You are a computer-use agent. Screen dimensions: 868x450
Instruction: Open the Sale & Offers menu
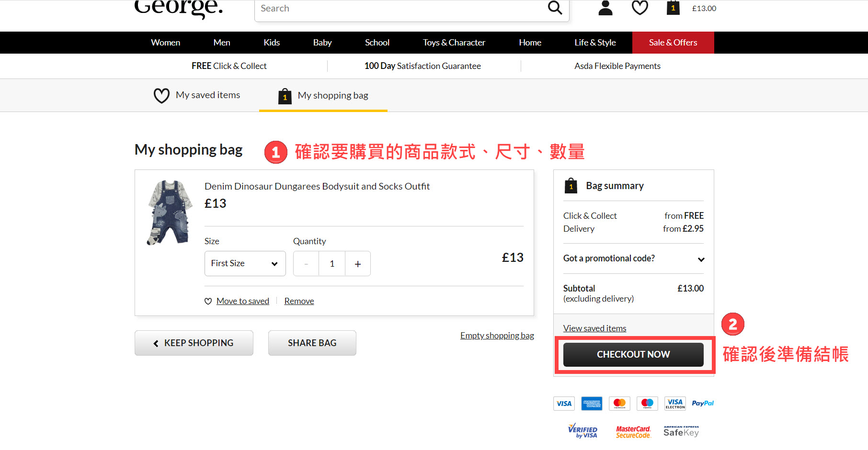point(673,43)
